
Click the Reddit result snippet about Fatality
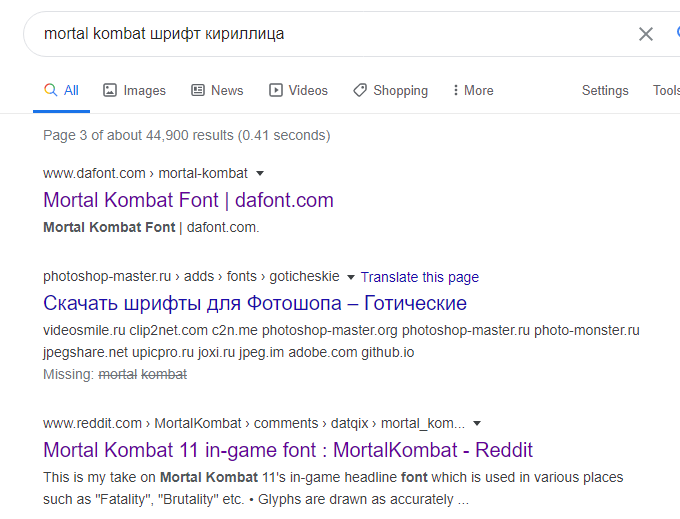click(333, 488)
